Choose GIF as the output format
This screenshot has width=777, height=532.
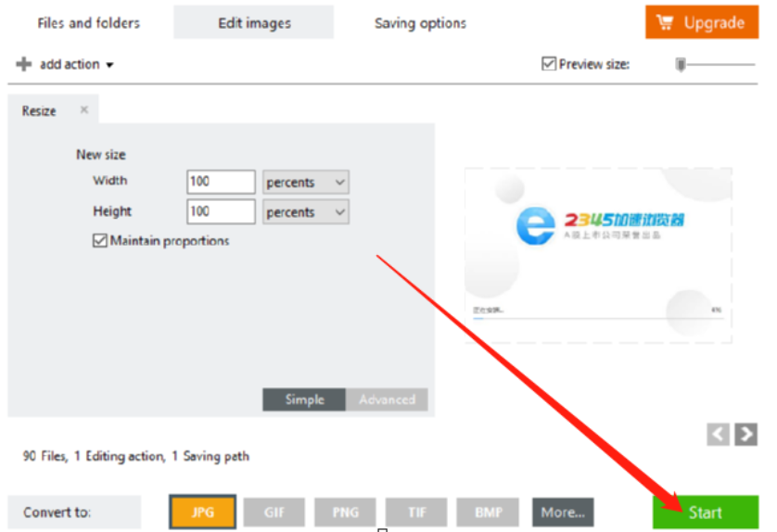(274, 513)
